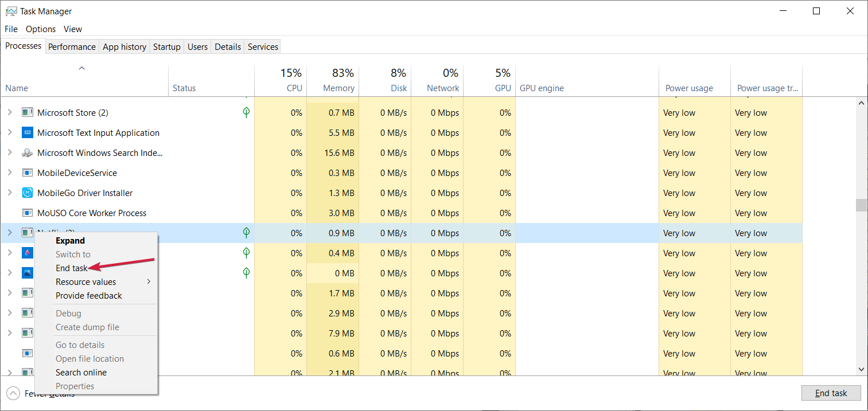This screenshot has height=411, width=868.
Task: Choose End task in context menu
Action: [x=72, y=268]
